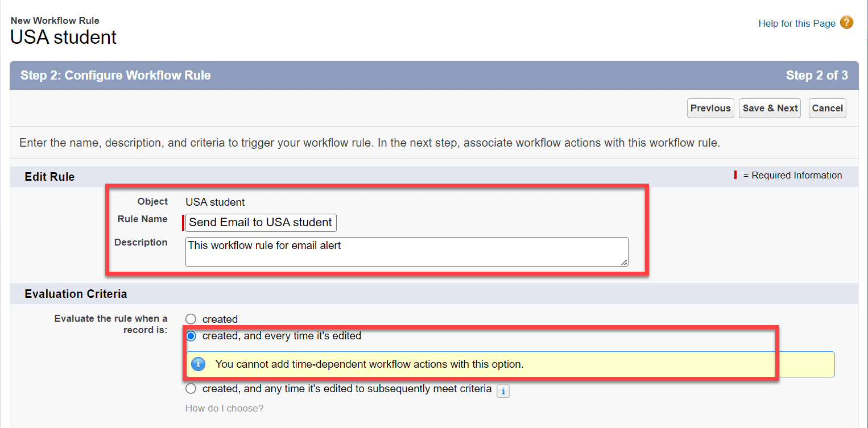
Task: Choose "created, and any time it's edited to subsequently meet criteria"
Action: point(191,388)
